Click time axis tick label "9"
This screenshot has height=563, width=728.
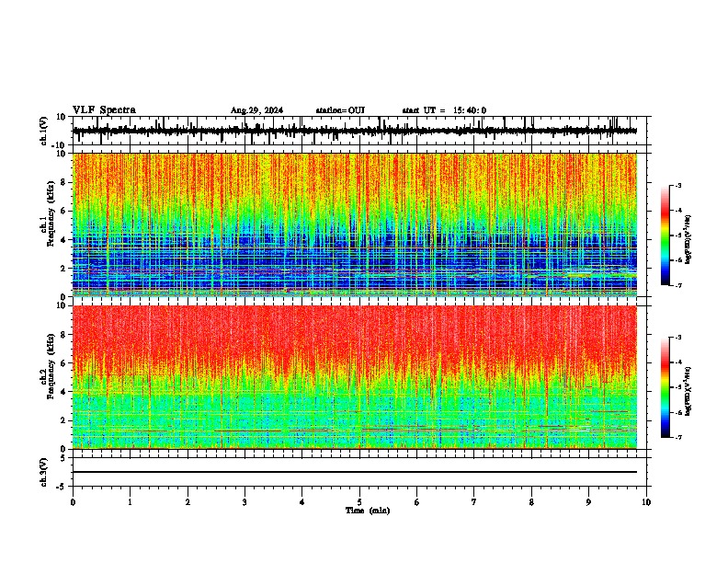588,502
